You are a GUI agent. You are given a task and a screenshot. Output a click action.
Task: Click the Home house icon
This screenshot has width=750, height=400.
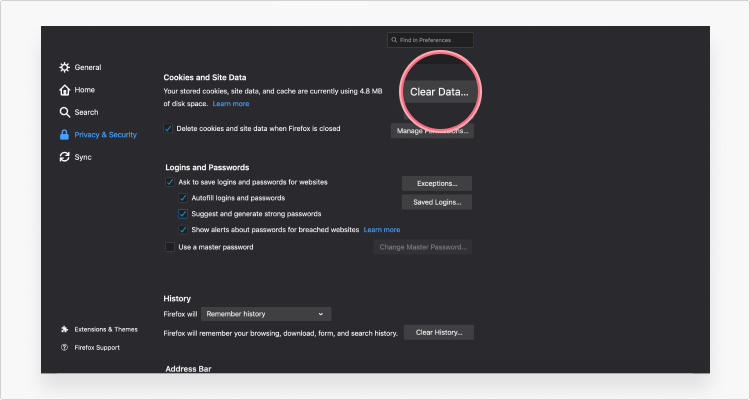(x=65, y=90)
